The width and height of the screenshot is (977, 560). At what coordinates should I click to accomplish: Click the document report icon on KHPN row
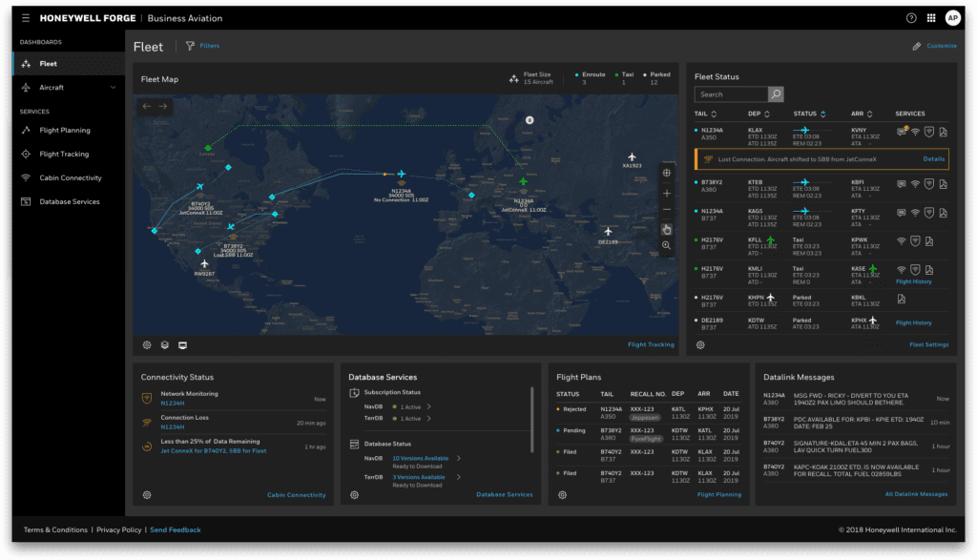[x=901, y=299]
